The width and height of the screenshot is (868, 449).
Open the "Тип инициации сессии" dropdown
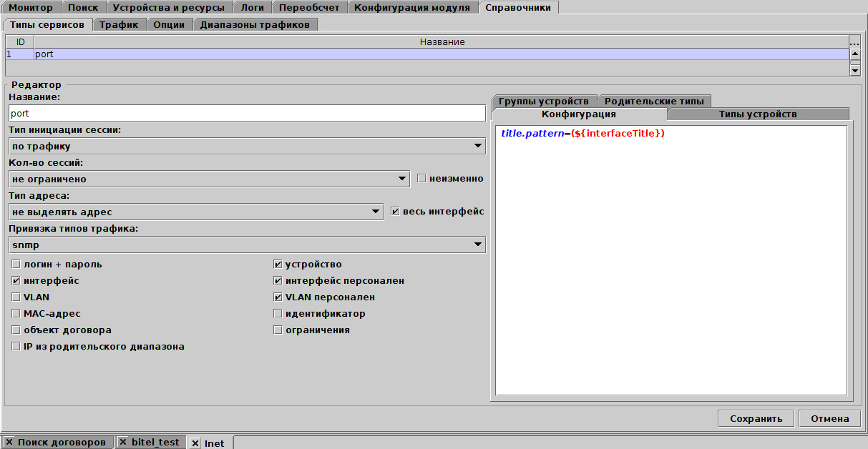(x=479, y=145)
